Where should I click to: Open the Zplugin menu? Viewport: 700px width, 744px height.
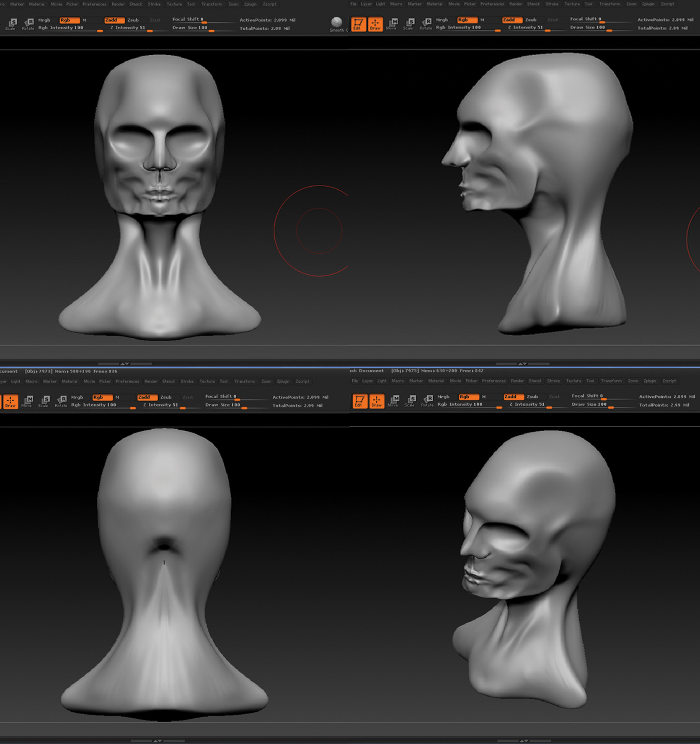(x=250, y=4)
